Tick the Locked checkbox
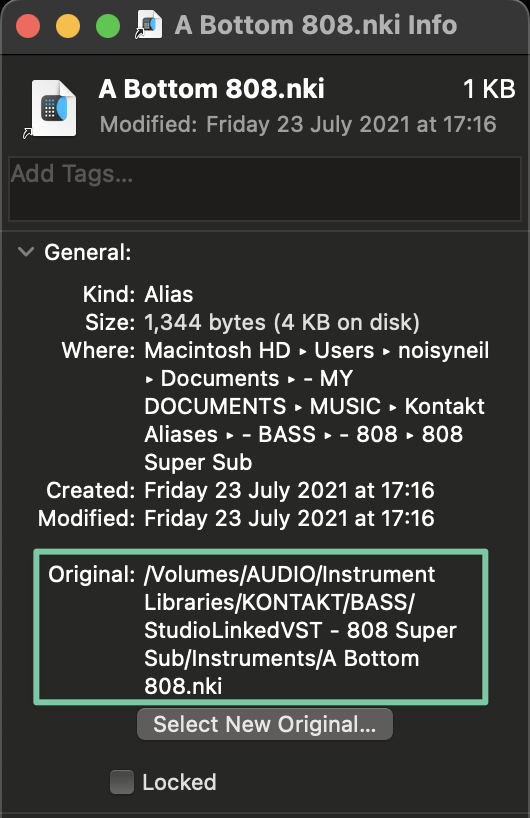Viewport: 530px width, 818px height. 122,782
